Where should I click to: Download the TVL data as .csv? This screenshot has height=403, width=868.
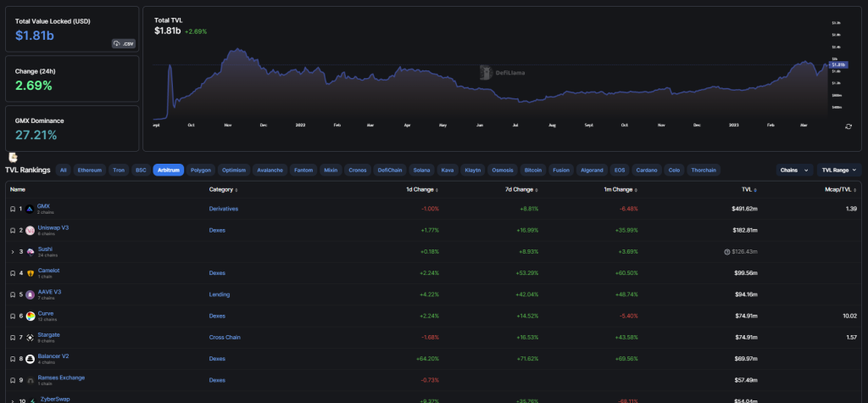pos(124,43)
